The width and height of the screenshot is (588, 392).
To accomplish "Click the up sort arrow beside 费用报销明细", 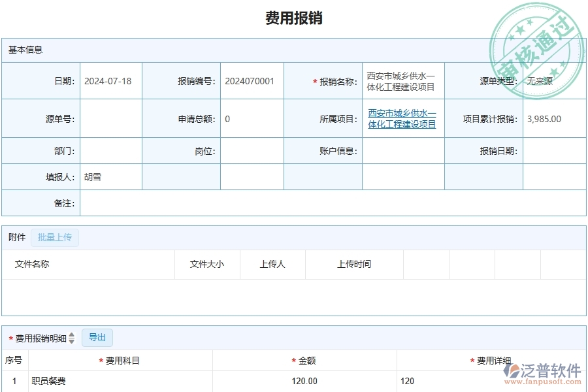I will [72, 335].
